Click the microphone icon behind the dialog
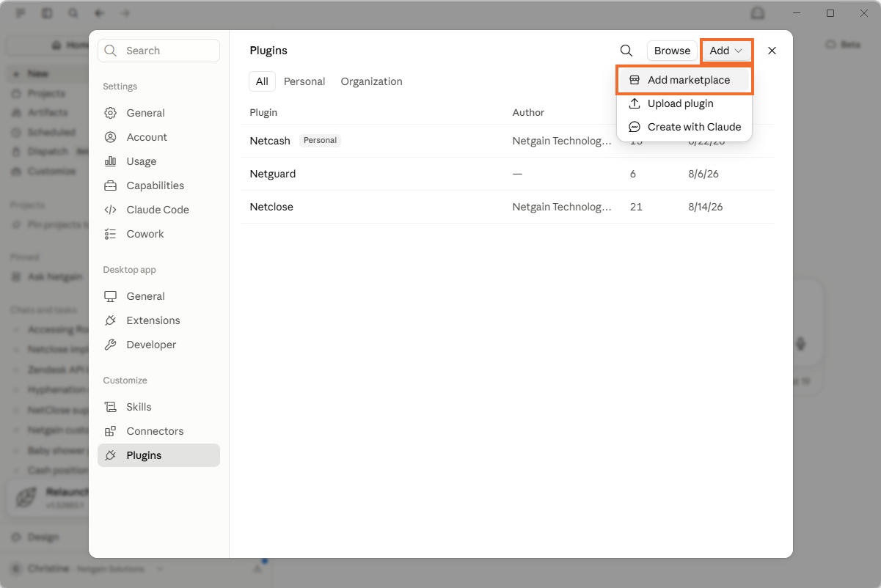Image resolution: width=881 pixels, height=588 pixels. click(x=800, y=343)
